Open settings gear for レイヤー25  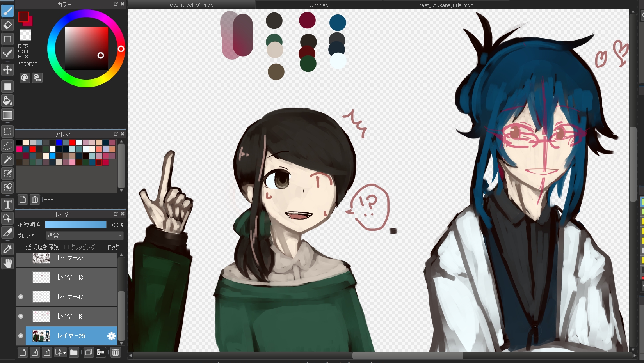111,336
